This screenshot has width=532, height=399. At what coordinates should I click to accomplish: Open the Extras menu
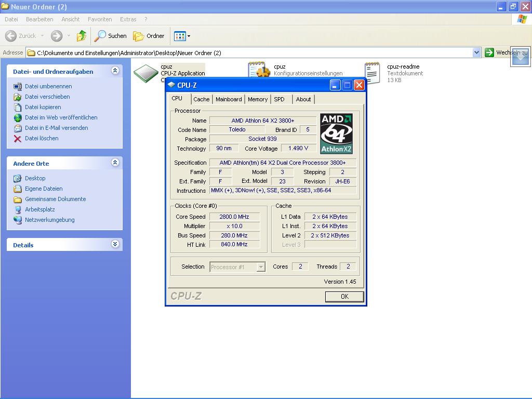click(128, 19)
